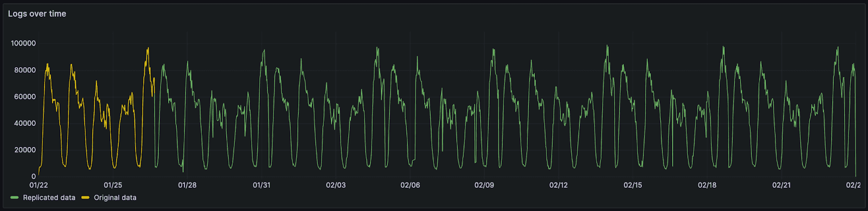Viewport: 868px width, 211px height.
Task: Click the 02/15 x-axis date label
Action: pyautogui.click(x=633, y=185)
